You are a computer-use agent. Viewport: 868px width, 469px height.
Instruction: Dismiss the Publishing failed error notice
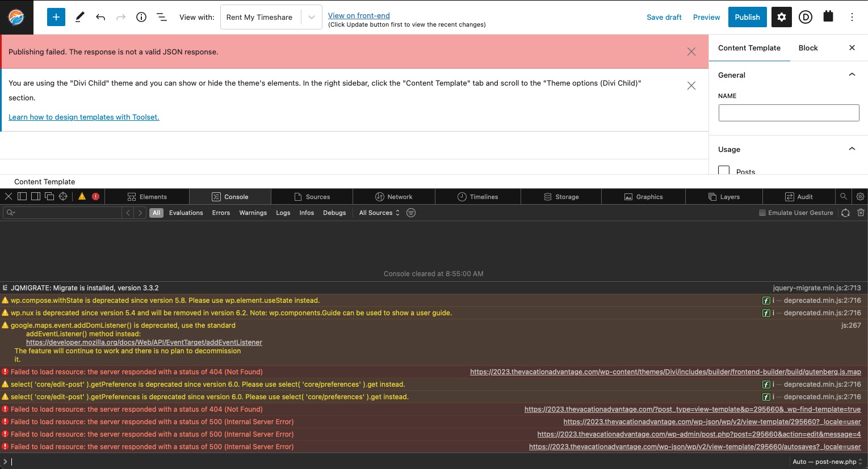click(x=691, y=52)
